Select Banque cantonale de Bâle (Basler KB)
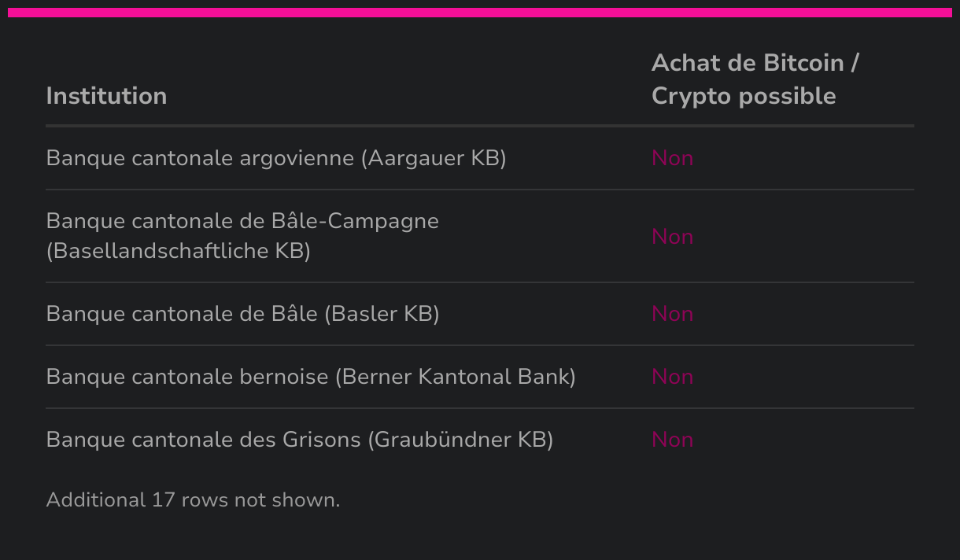The image size is (960, 560). [242, 314]
